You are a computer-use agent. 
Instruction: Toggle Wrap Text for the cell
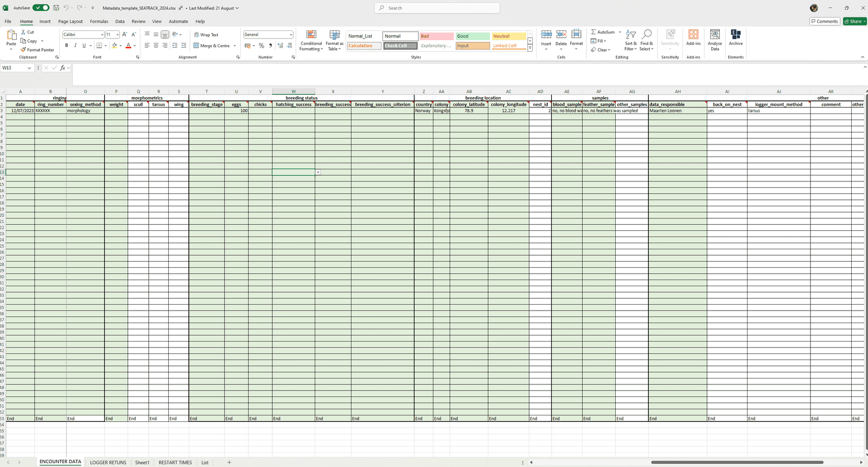206,35
